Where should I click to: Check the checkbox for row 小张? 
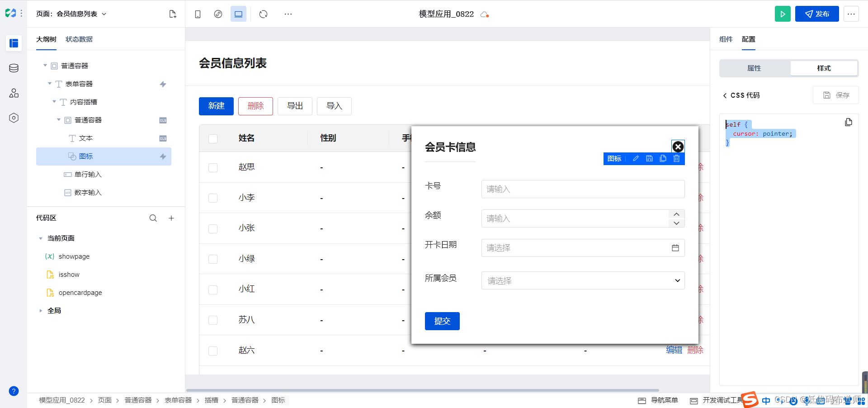click(213, 229)
